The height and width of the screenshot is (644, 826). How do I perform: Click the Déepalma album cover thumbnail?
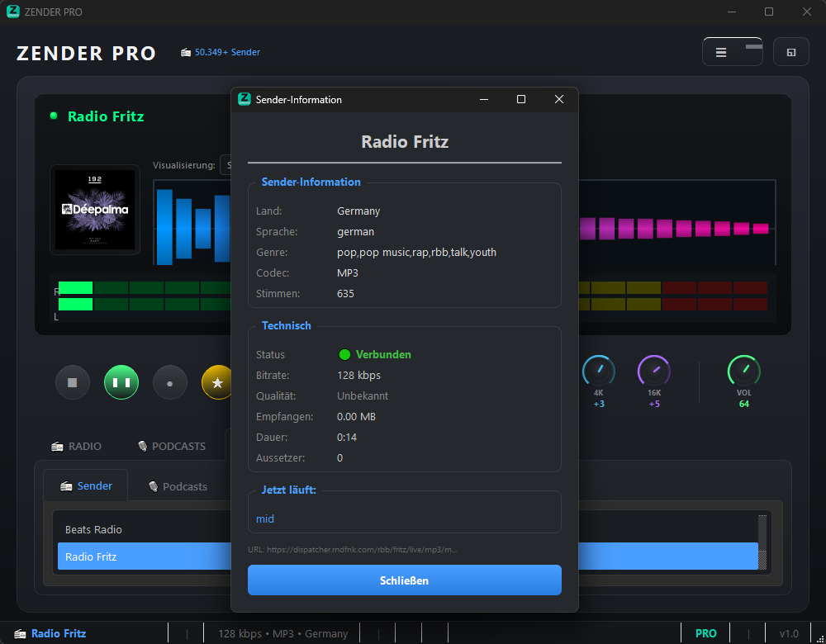tap(94, 210)
